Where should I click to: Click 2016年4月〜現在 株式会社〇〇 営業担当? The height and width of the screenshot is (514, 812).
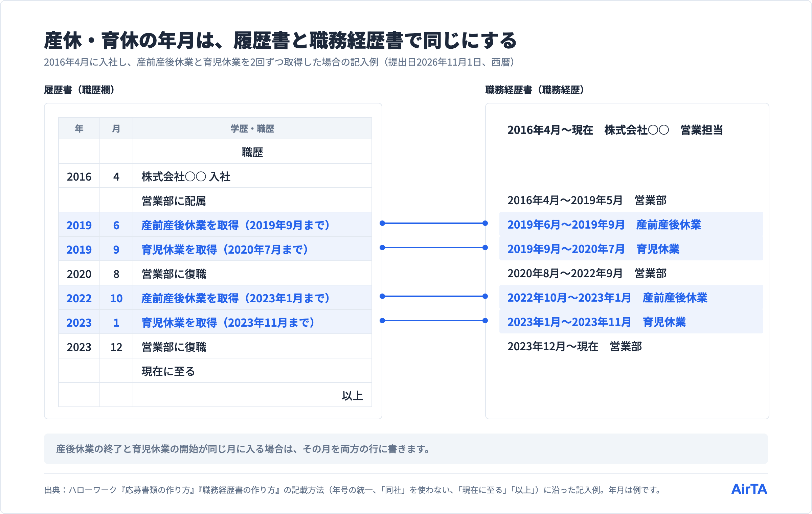[615, 130]
